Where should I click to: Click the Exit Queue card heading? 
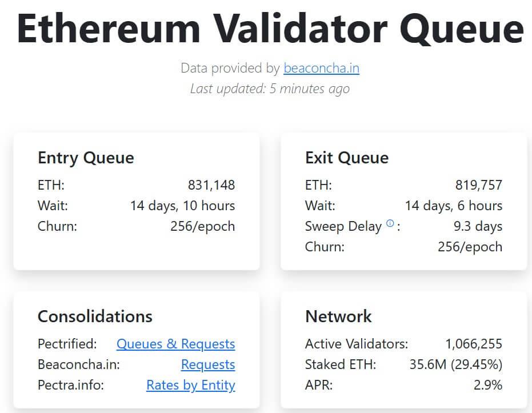pos(346,158)
